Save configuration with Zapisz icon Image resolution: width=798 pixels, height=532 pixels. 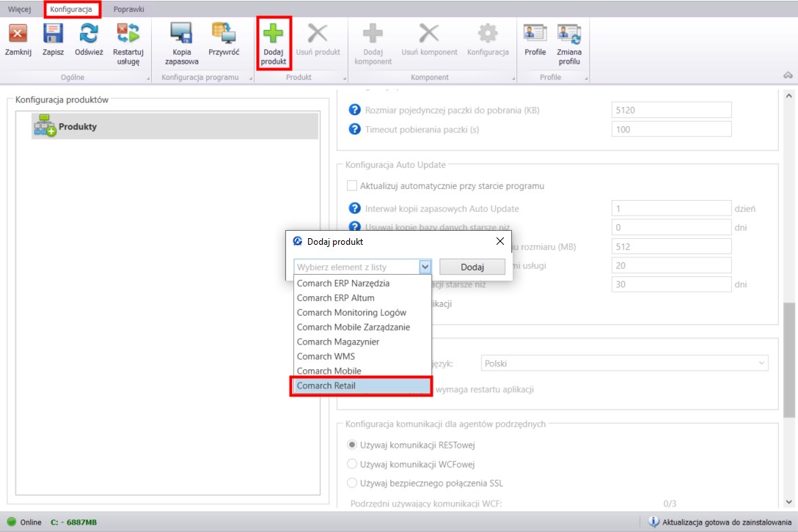(53, 34)
